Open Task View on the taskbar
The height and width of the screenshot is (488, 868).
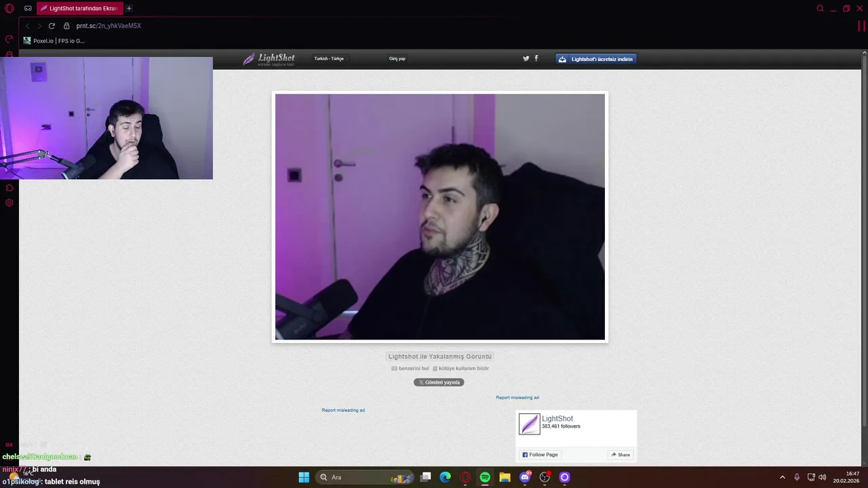[x=426, y=477]
